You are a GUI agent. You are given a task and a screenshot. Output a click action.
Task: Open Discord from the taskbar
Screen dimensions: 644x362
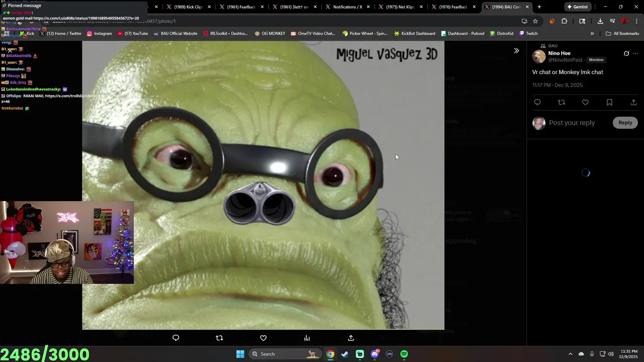pyautogui.click(x=374, y=354)
